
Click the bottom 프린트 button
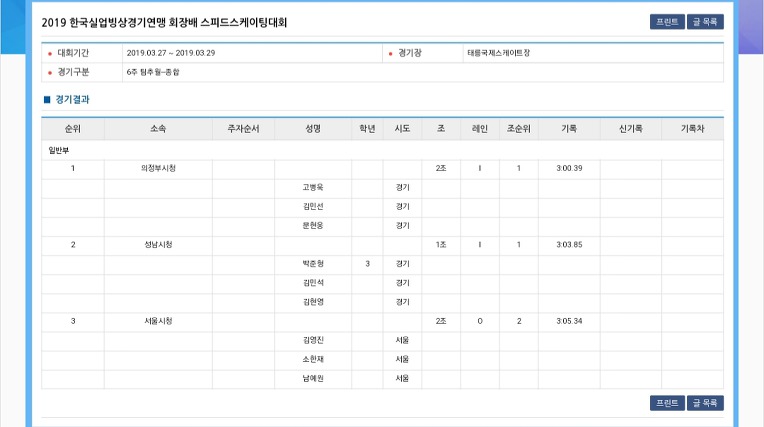667,403
